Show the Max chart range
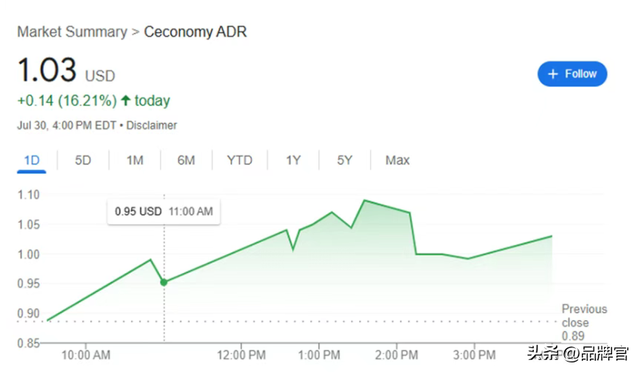Image resolution: width=640 pixels, height=372 pixels. [397, 160]
